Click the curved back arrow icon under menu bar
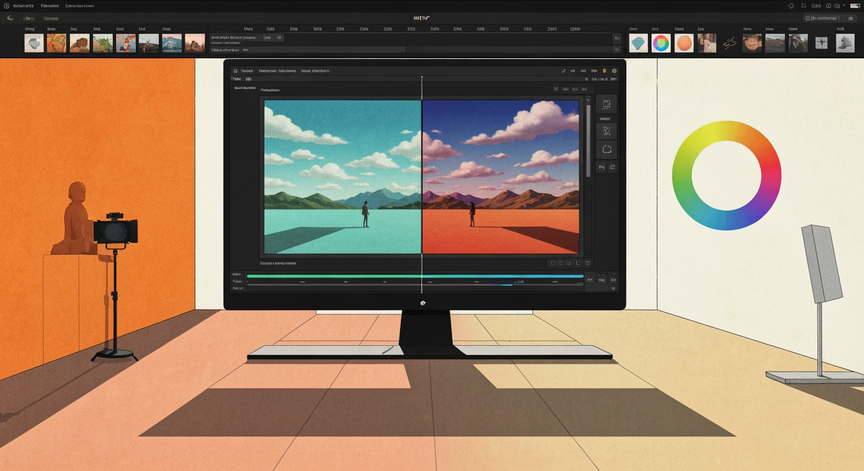Image resolution: width=864 pixels, height=471 pixels. point(10,18)
